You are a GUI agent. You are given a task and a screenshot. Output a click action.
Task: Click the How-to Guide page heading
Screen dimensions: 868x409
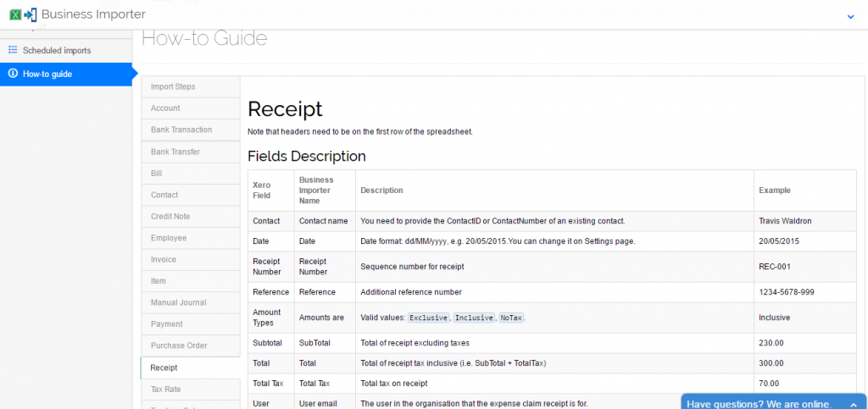click(204, 38)
